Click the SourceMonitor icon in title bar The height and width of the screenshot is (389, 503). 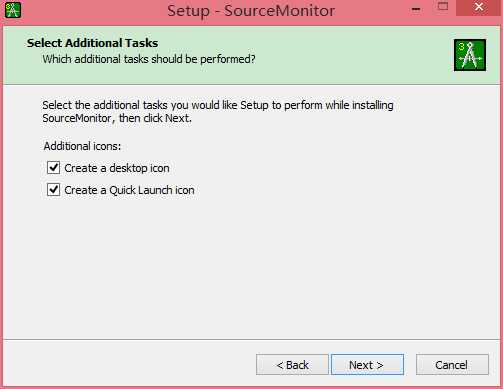13,10
